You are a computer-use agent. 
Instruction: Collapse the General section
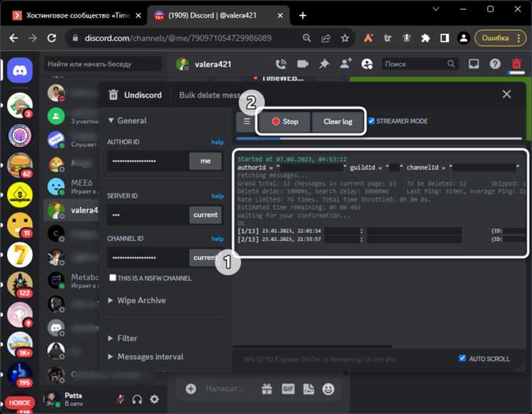pyautogui.click(x=127, y=121)
